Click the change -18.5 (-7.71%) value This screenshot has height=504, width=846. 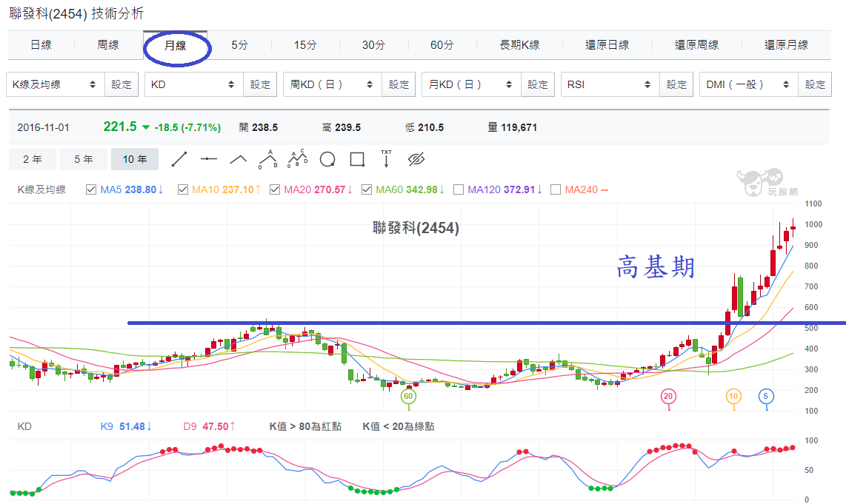[187, 128]
